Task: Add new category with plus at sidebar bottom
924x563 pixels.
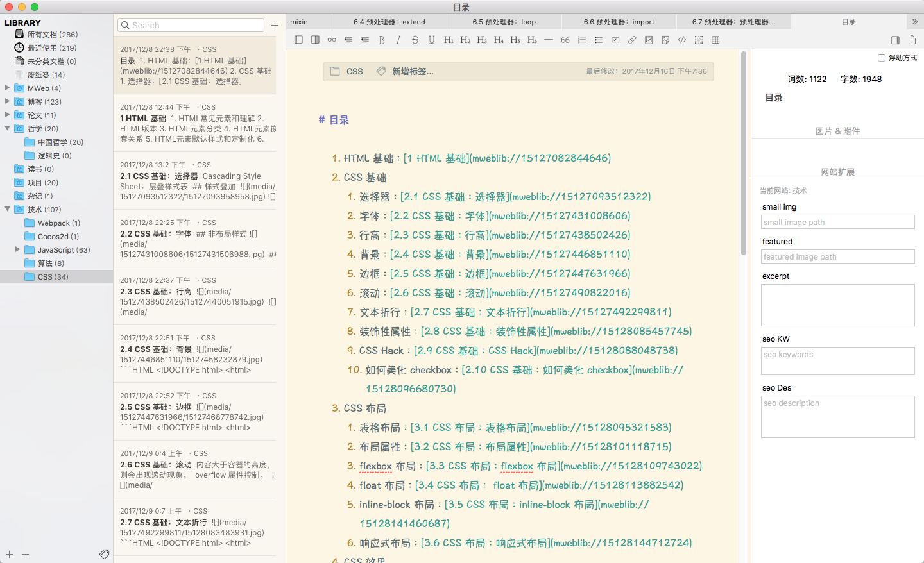Action: pyautogui.click(x=9, y=554)
